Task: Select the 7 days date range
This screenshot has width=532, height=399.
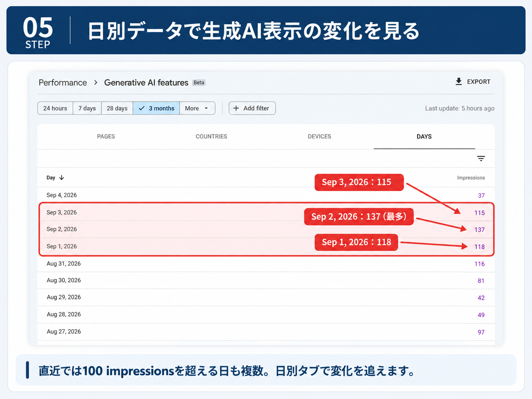Action: pos(87,108)
